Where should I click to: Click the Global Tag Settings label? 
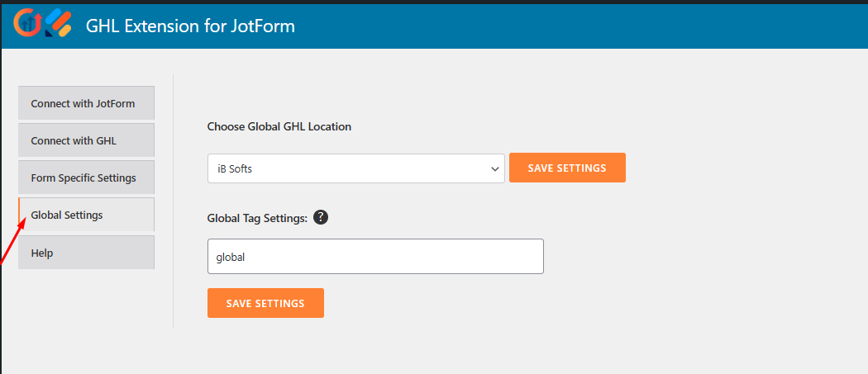[257, 218]
